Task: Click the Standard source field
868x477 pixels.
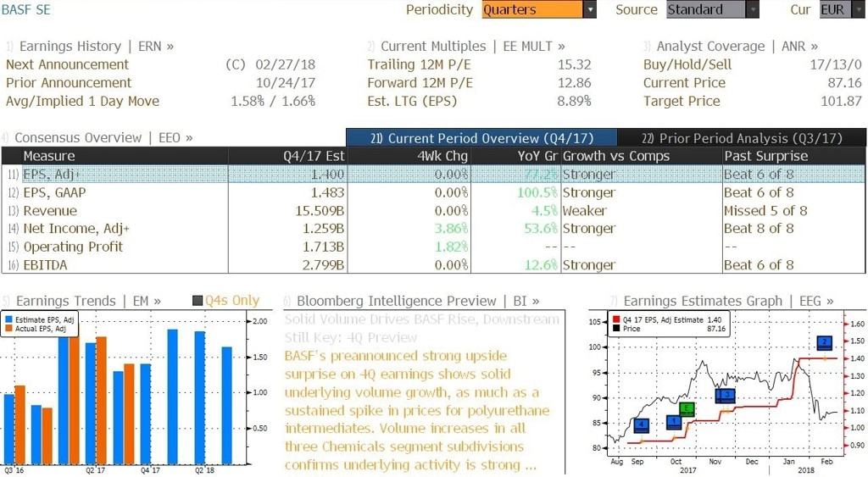Action: click(x=706, y=9)
